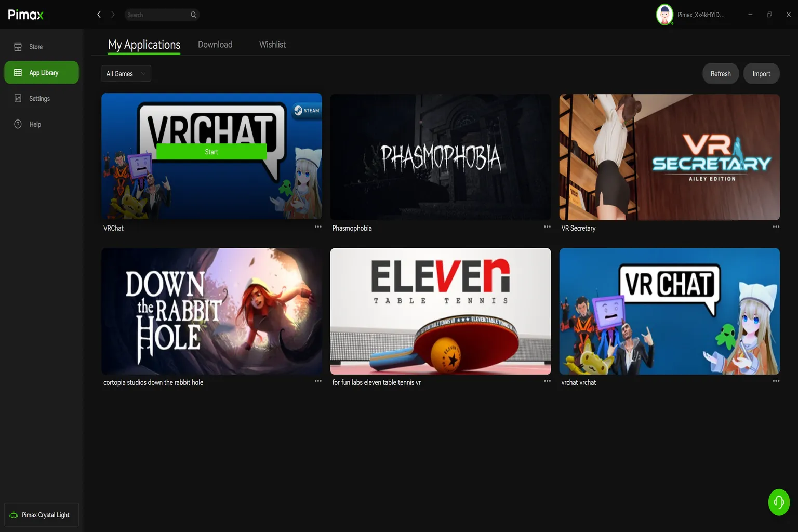This screenshot has height=532, width=798.
Task: Open more options for VRChat
Action: 318,227
